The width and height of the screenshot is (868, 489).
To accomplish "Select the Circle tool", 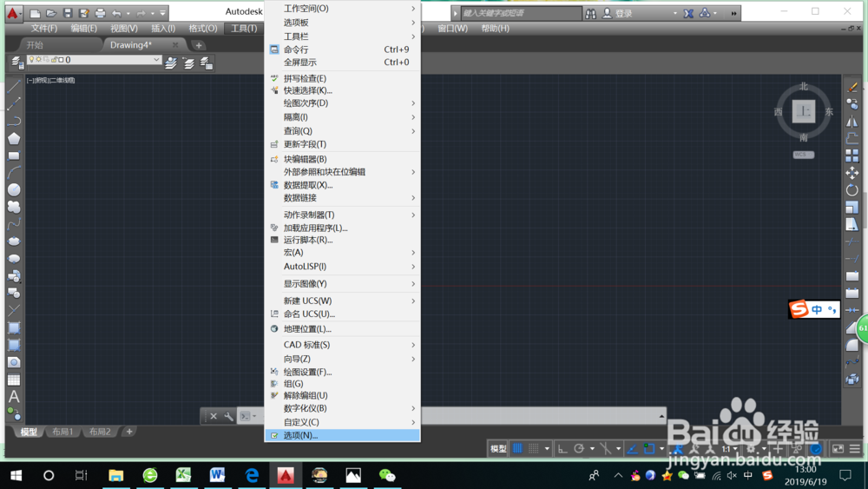I will pyautogui.click(x=14, y=189).
